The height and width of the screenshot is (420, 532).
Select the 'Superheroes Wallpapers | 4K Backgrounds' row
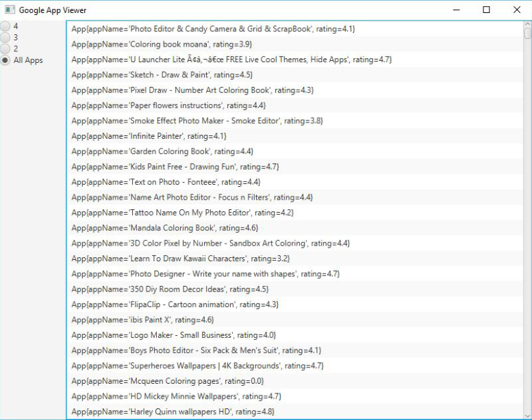(295, 366)
